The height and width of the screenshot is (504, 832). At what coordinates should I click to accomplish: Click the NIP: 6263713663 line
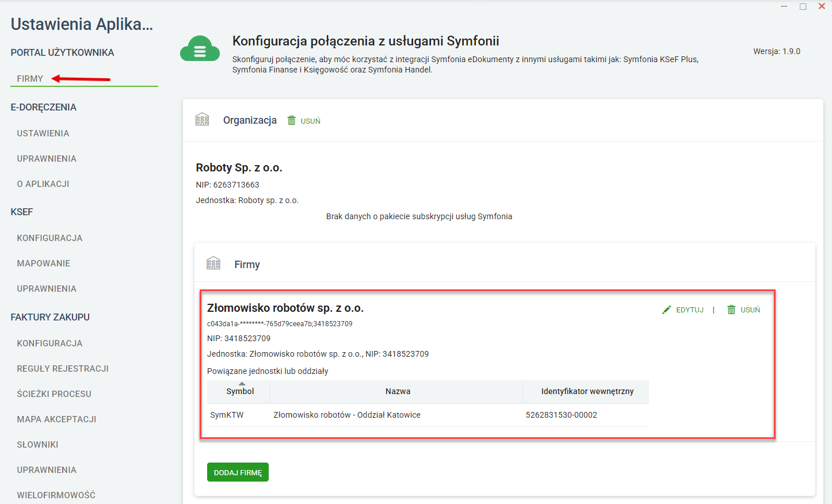pyautogui.click(x=227, y=185)
